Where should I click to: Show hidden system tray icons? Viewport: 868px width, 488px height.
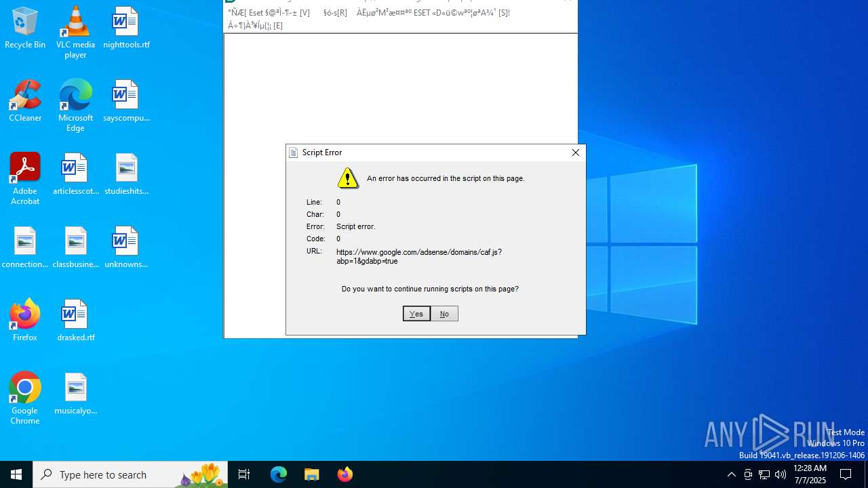(x=731, y=474)
